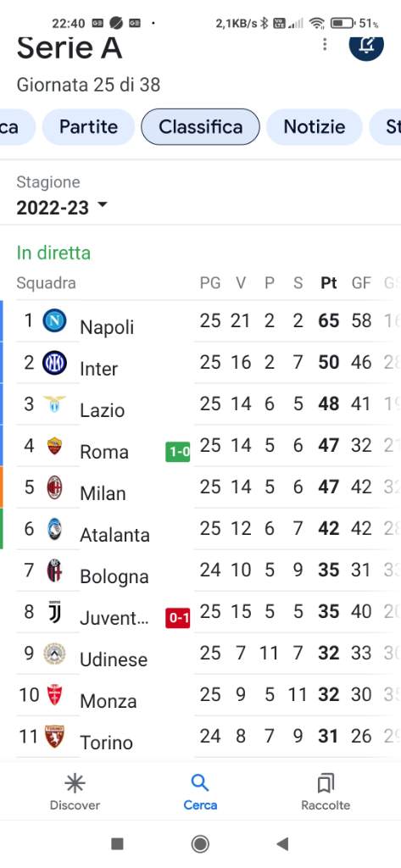This screenshot has width=401, height=868.
Task: Tap the blue notification bell icon
Action: (x=366, y=44)
